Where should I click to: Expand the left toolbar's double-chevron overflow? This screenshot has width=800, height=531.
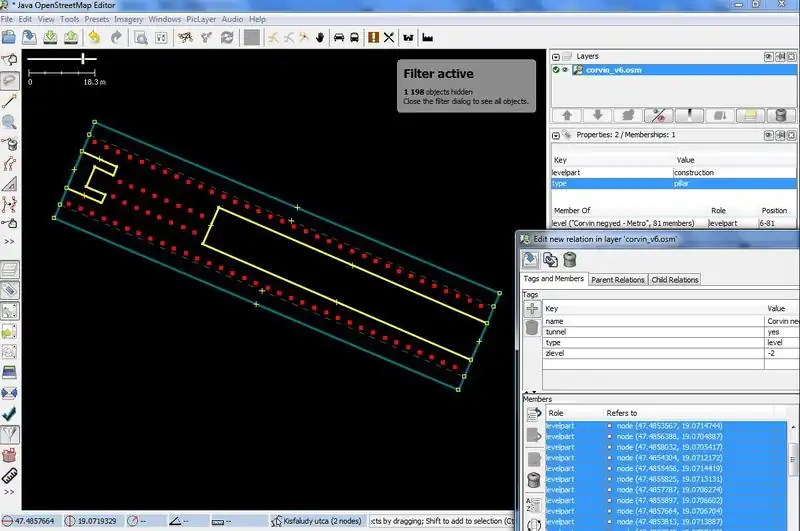tap(9, 241)
